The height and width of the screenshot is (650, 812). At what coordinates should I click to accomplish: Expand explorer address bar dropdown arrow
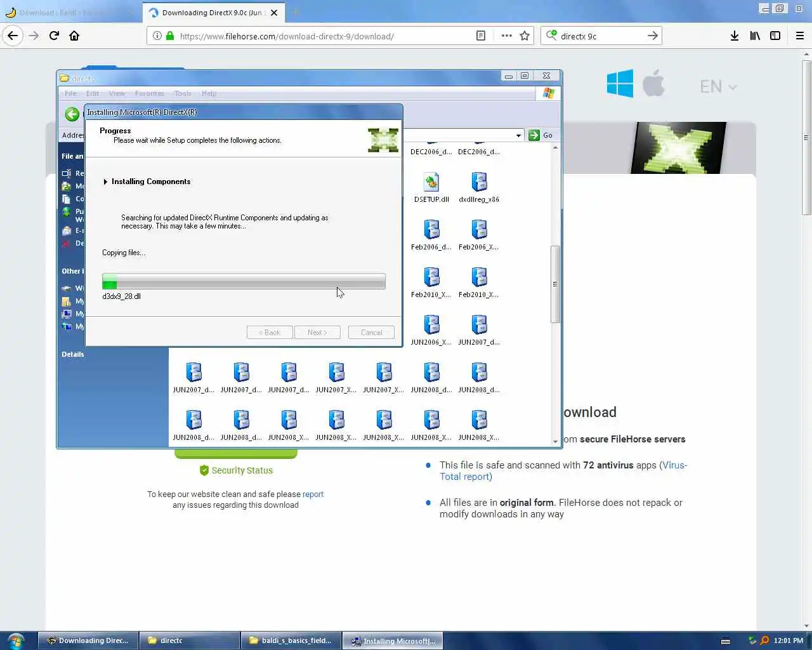518,135
